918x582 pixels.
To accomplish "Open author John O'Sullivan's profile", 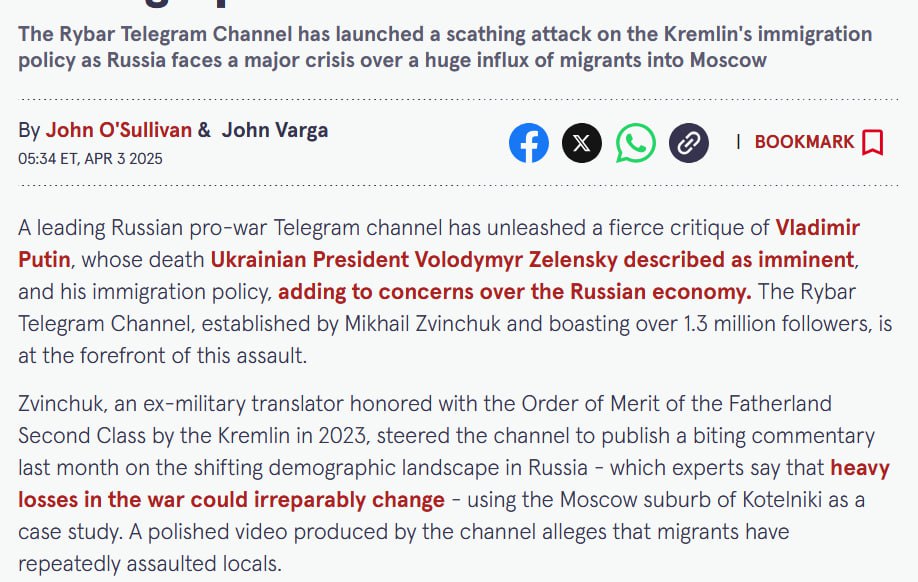I will pyautogui.click(x=119, y=130).
